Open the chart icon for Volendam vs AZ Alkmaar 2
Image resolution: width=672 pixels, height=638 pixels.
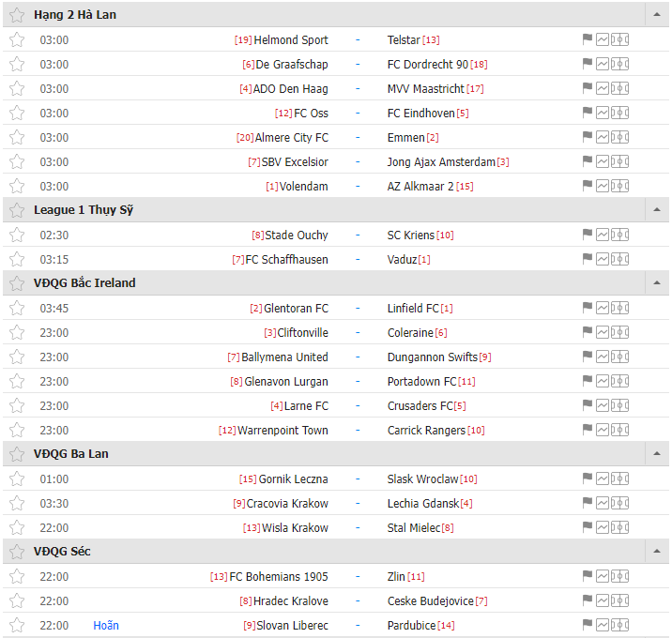click(x=603, y=186)
